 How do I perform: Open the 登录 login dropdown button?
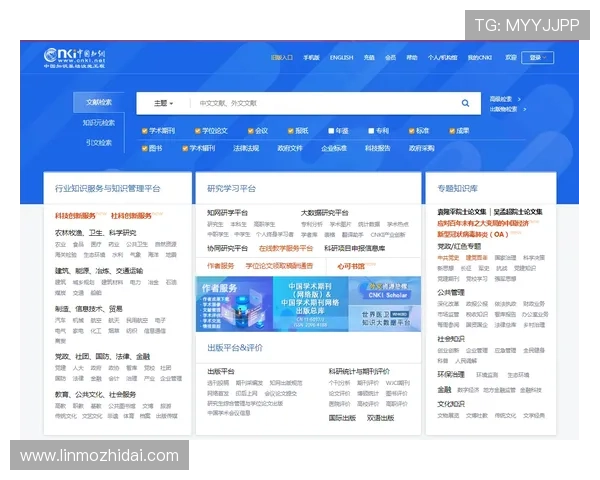pos(537,57)
